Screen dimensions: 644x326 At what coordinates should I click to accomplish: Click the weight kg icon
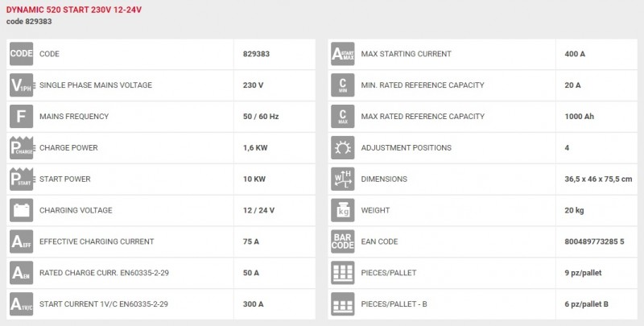[x=343, y=211]
